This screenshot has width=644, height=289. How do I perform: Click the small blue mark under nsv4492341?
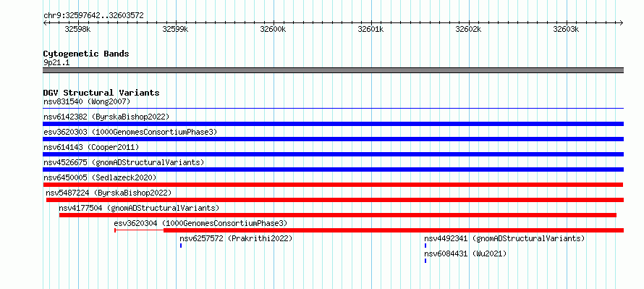[x=425, y=246]
